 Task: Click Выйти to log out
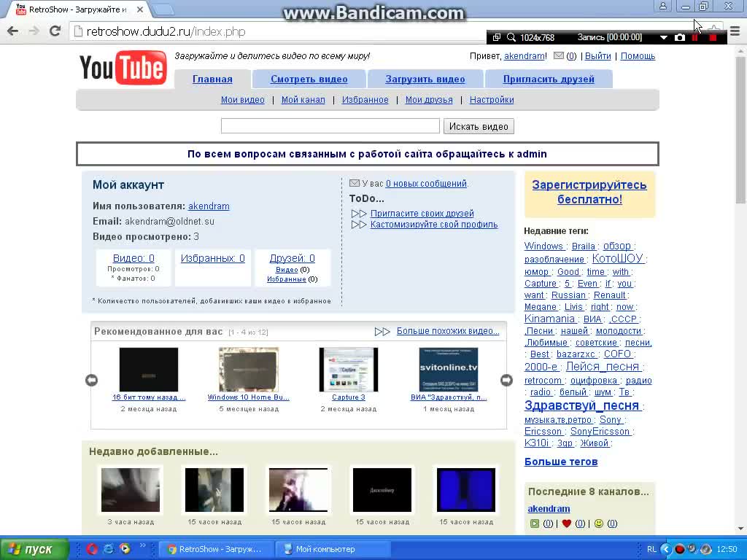[x=598, y=55]
